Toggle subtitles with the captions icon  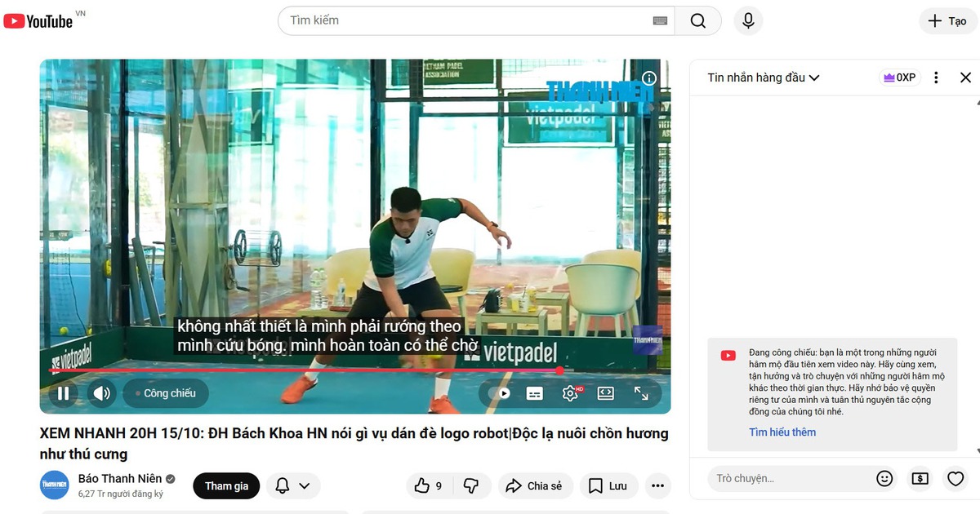click(x=534, y=393)
